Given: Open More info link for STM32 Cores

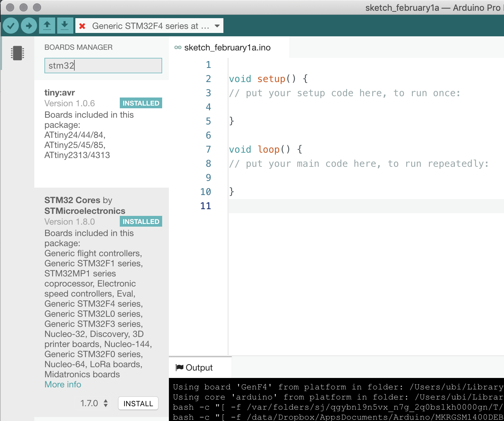Looking at the screenshot, I should [63, 384].
